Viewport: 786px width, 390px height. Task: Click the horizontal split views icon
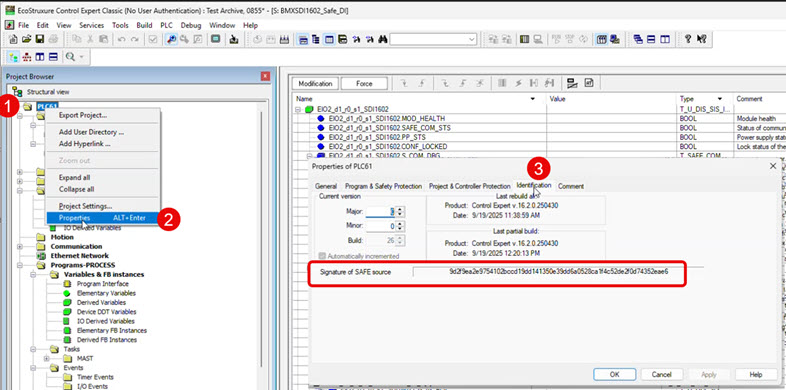[53, 57]
